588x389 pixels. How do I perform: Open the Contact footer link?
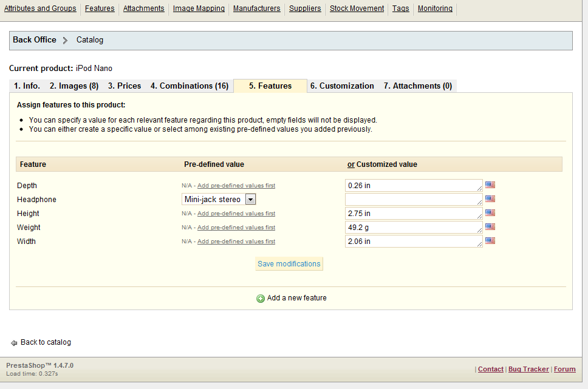490,369
